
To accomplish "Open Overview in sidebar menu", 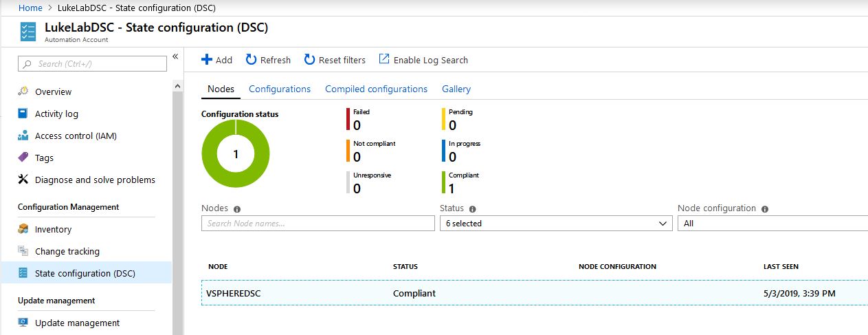I will 53,91.
